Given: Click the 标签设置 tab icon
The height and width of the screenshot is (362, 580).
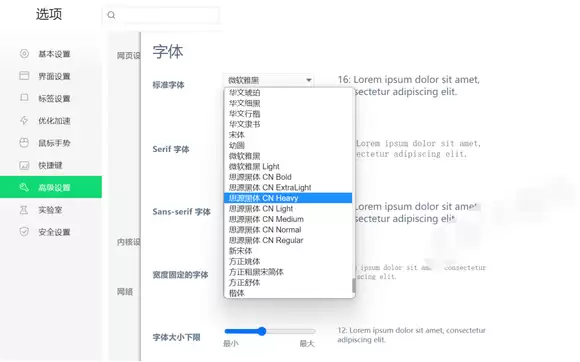Looking at the screenshot, I should (x=24, y=98).
